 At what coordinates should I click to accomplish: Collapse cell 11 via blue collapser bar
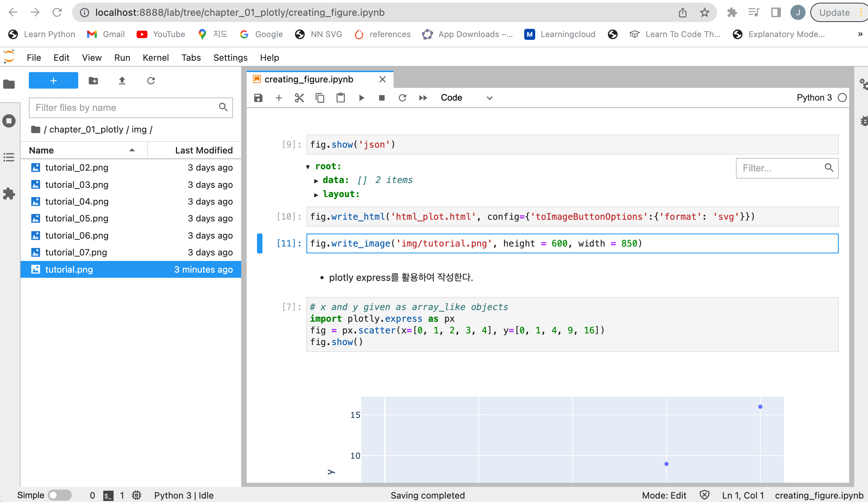(260, 243)
